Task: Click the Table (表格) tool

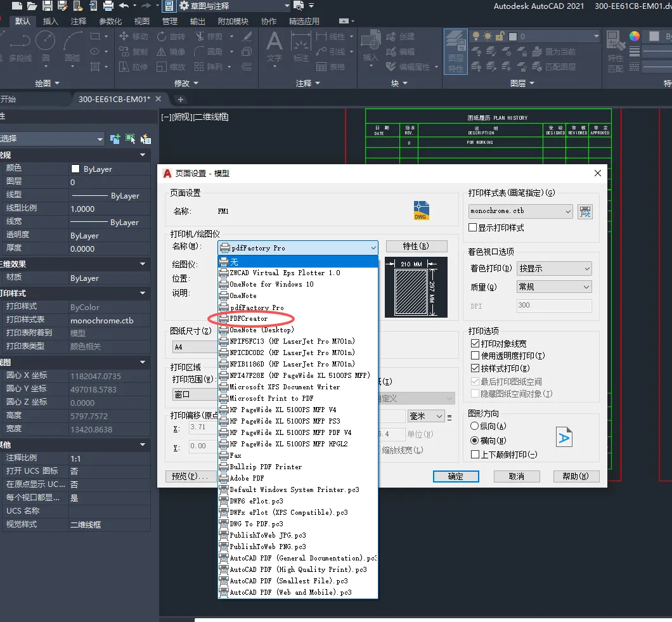Action: [x=330, y=67]
